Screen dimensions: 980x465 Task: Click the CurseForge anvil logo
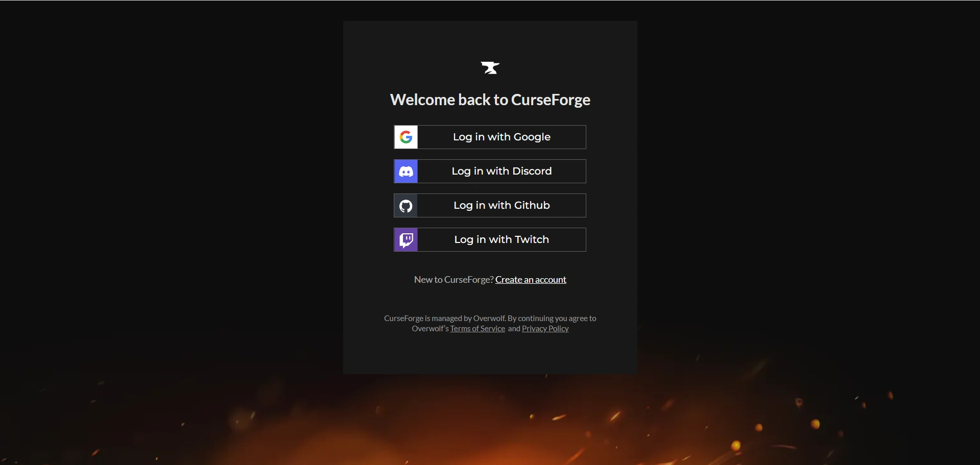click(490, 67)
